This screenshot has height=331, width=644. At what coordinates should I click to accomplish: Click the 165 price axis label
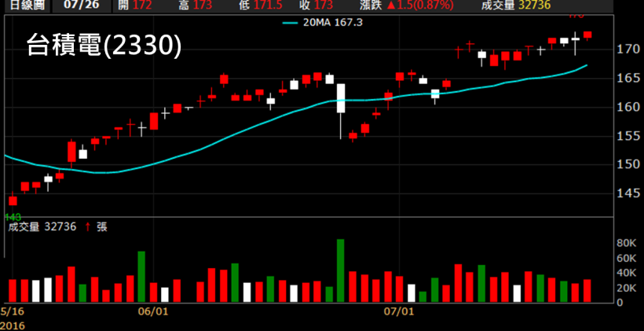(x=628, y=78)
